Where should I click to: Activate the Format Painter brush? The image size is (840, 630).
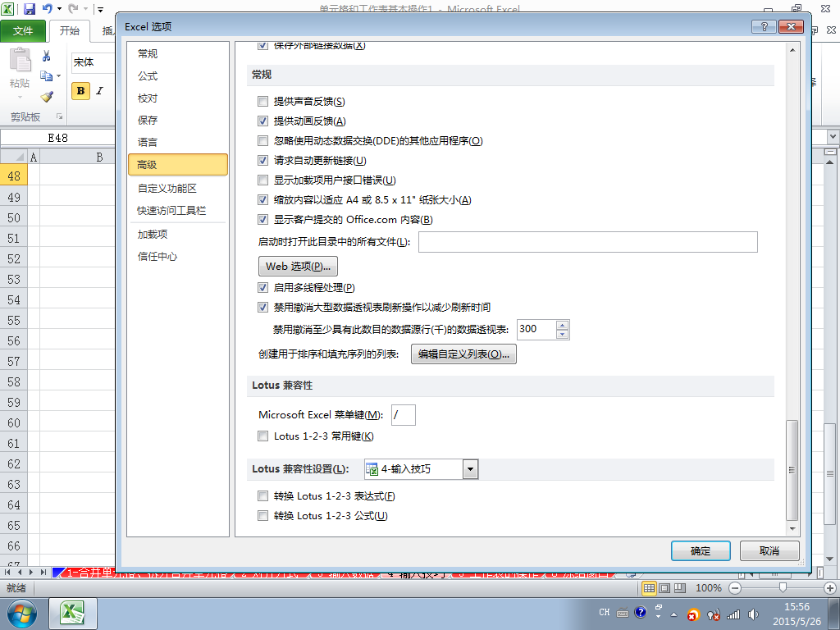[47, 97]
